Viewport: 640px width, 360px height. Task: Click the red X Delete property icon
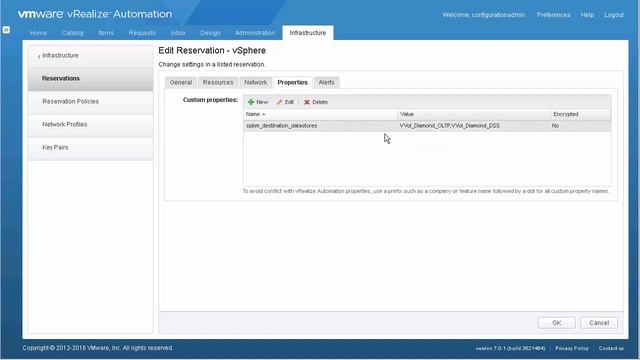coord(307,102)
